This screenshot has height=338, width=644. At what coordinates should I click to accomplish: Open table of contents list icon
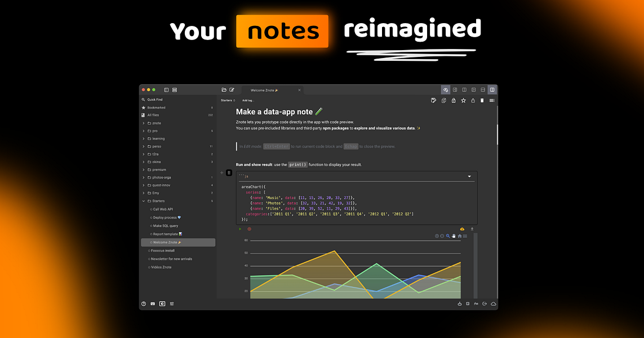click(492, 101)
